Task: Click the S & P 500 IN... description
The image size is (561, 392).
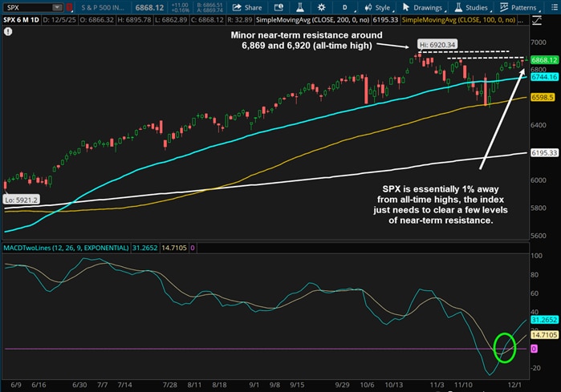Action: pos(103,7)
